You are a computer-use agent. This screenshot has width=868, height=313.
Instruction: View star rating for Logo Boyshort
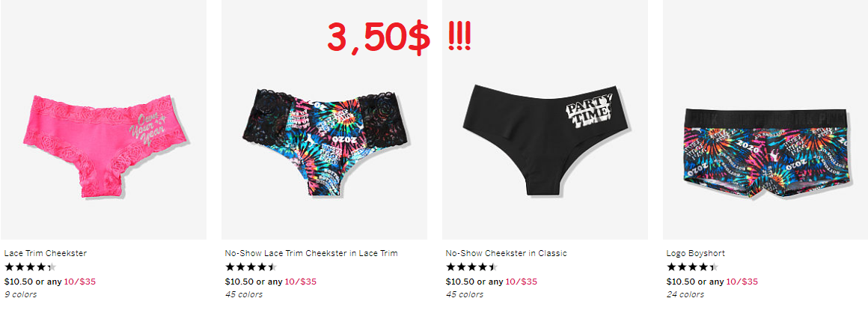pos(692,267)
